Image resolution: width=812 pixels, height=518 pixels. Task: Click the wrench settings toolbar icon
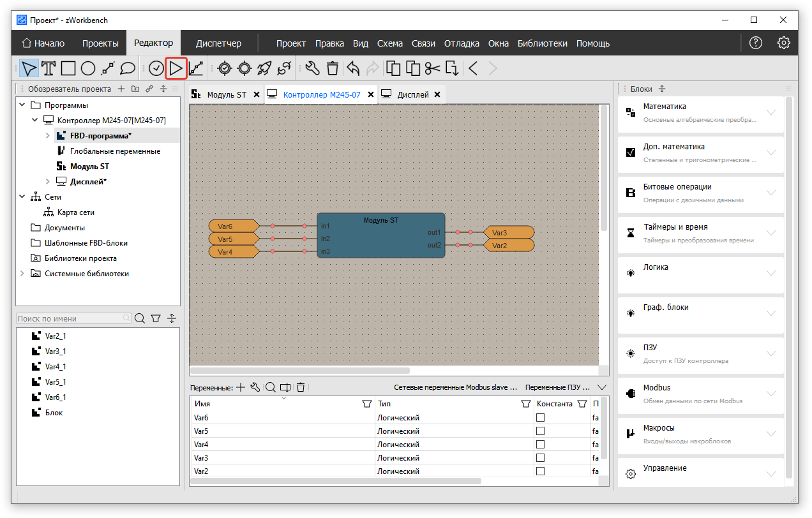[312, 68]
